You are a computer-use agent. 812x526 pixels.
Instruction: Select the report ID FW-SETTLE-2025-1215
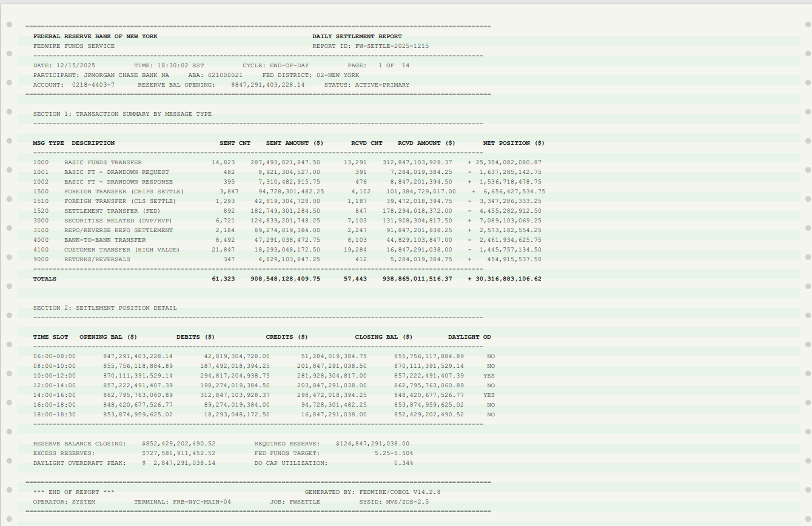[392, 46]
